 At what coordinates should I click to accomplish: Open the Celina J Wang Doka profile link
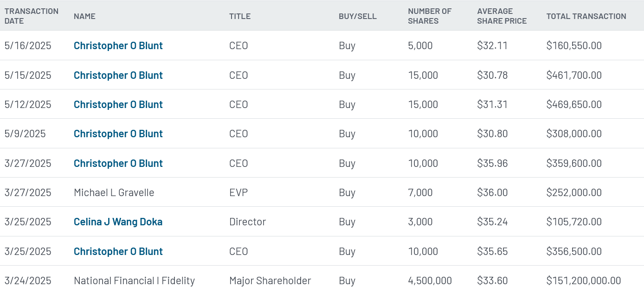[118, 222]
